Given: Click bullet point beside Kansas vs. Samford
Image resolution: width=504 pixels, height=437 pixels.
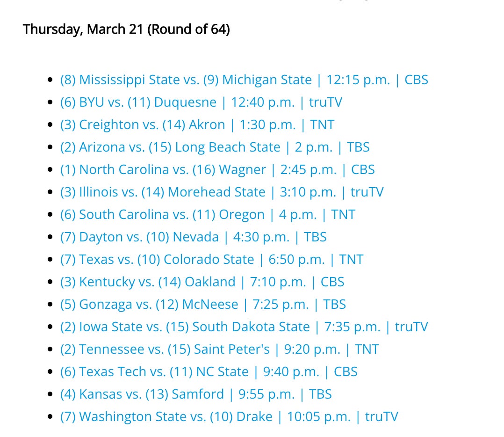Looking at the screenshot, I should coord(50,394).
